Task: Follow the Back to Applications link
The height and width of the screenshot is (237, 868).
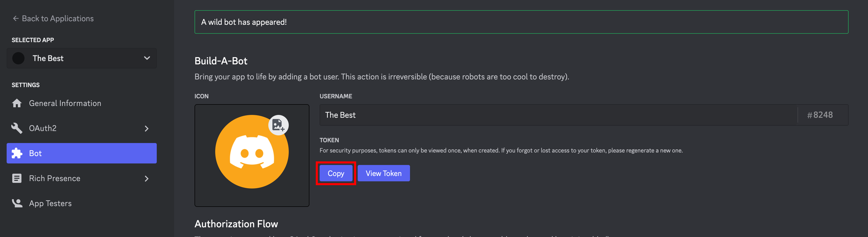Action: coord(58,18)
